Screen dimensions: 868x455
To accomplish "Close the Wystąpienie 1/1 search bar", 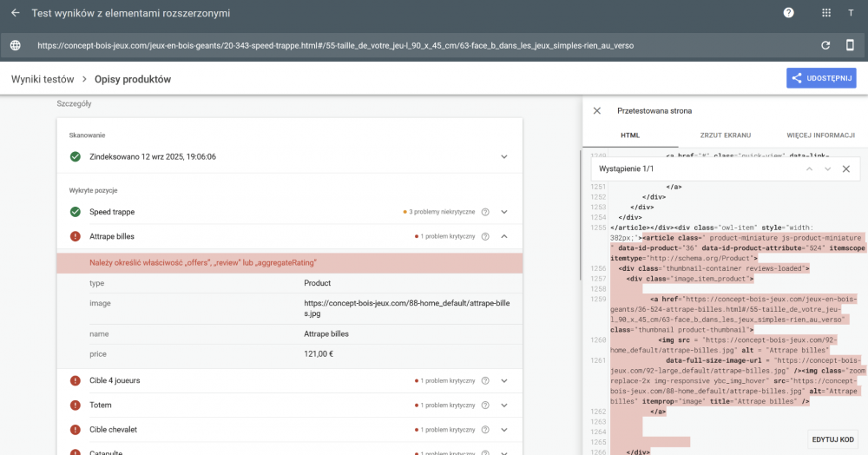I will [x=845, y=168].
